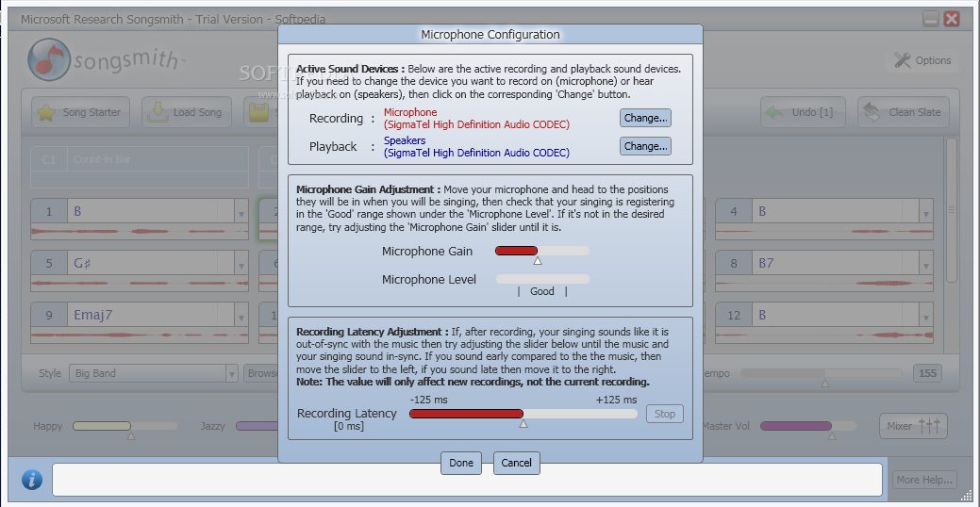Select the B7 chord in bar 8
This screenshot has height=507, width=980.
[x=766, y=264]
